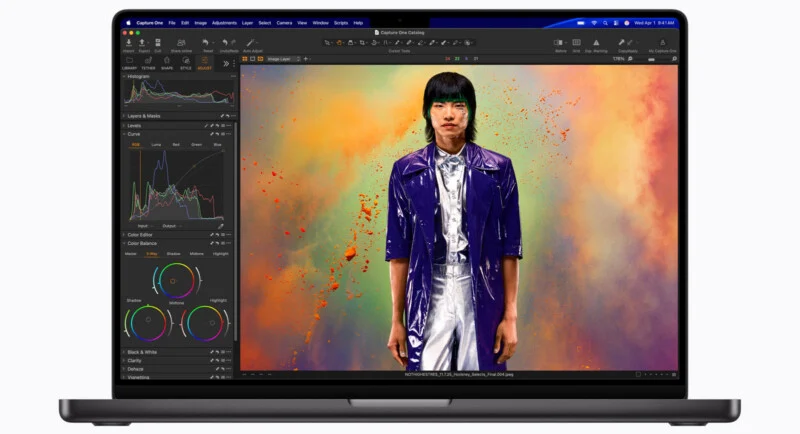Toggle the single-image viewer mode button

(x=253, y=59)
